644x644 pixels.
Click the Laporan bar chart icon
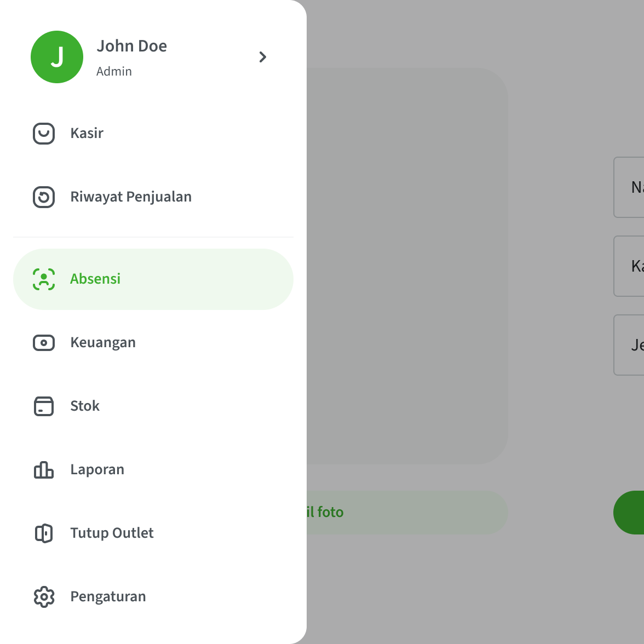pos(44,470)
